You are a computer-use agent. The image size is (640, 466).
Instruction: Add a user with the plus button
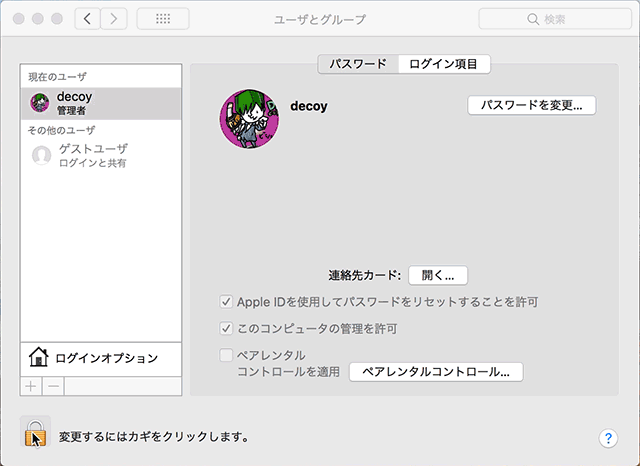click(x=31, y=386)
